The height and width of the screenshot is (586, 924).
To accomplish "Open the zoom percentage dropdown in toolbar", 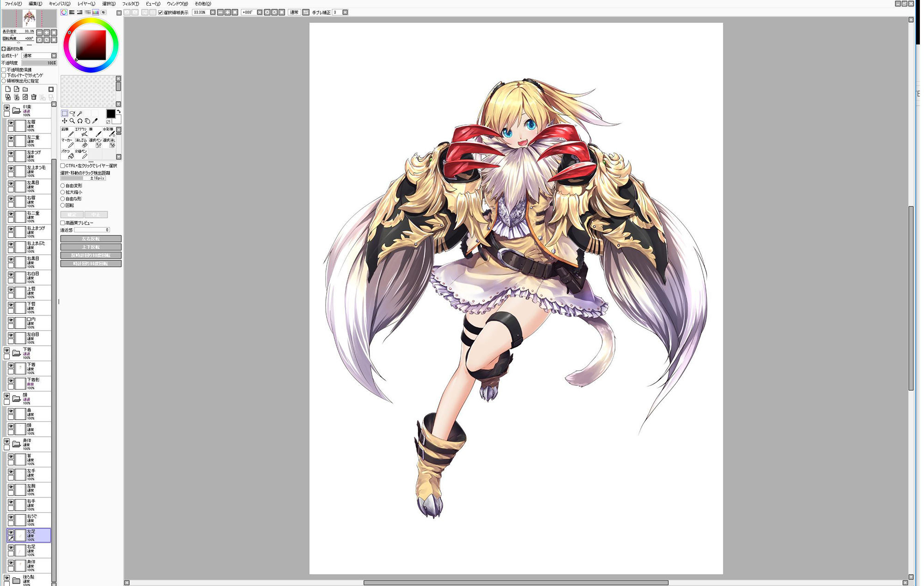I will (213, 12).
